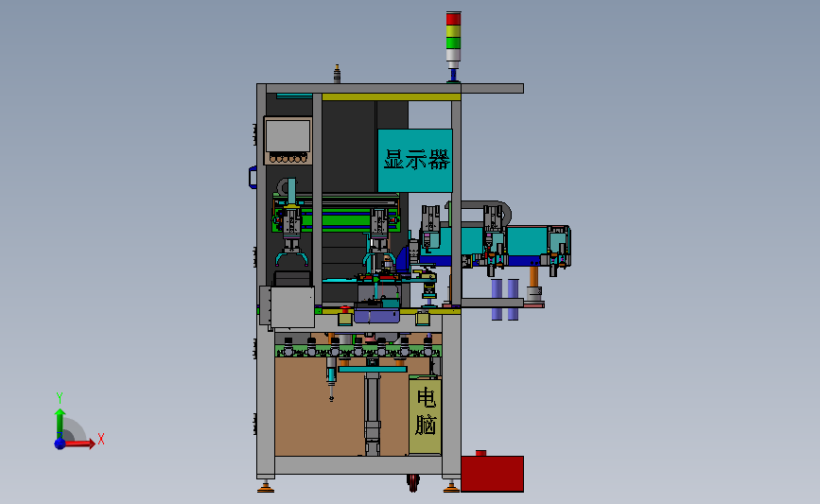Select the left orange leveling foot

[x=266, y=488]
